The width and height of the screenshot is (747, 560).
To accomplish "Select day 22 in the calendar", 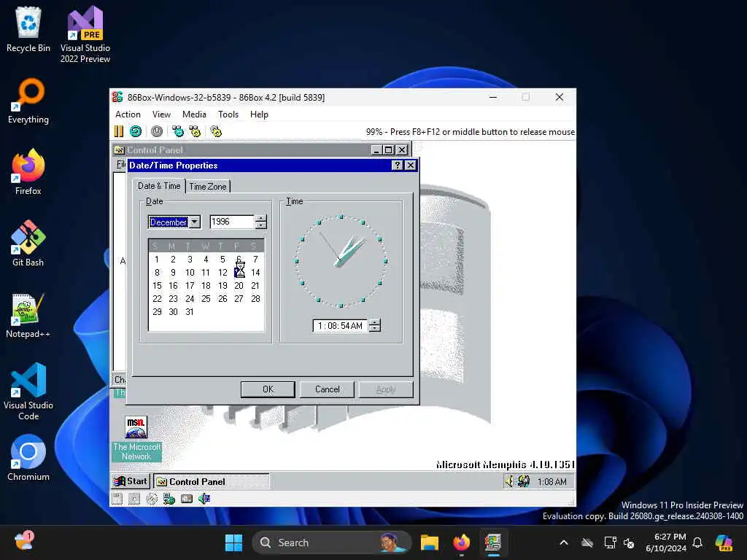I will pos(157,298).
